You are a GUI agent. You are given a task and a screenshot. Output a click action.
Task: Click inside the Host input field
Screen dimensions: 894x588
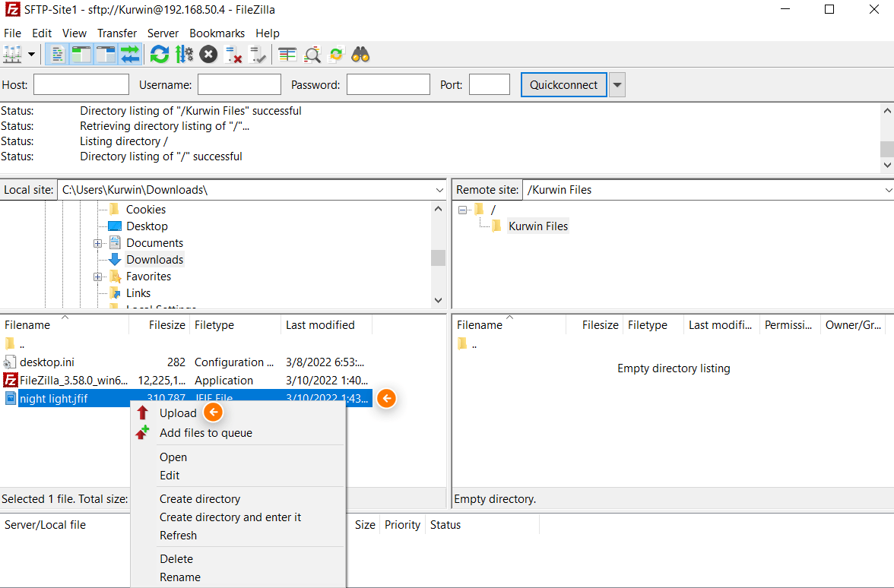[81, 84]
